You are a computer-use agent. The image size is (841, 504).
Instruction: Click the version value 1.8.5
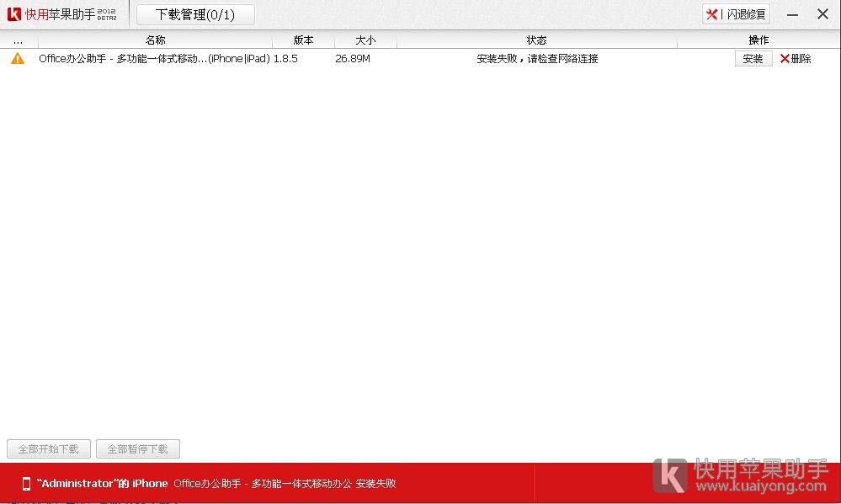click(x=285, y=58)
